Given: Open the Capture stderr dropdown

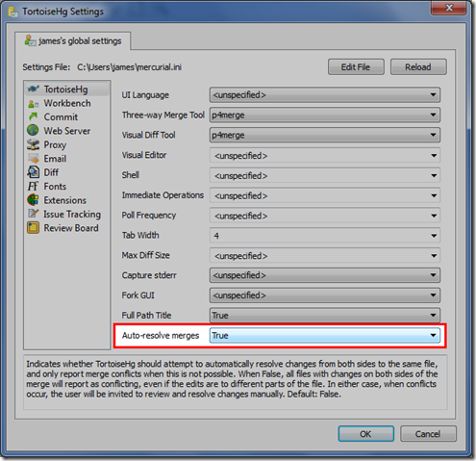Looking at the screenshot, I should coord(325,275).
